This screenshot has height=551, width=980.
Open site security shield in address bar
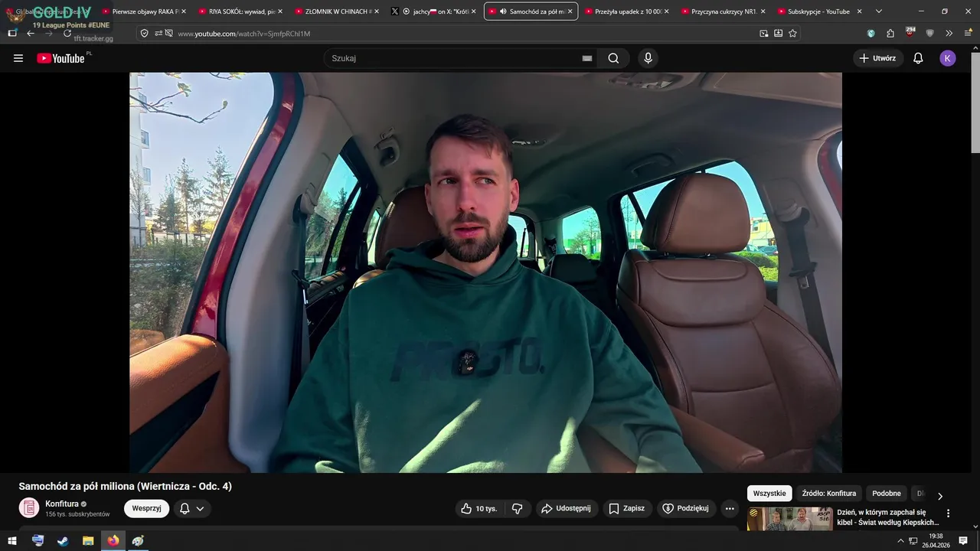tap(145, 34)
